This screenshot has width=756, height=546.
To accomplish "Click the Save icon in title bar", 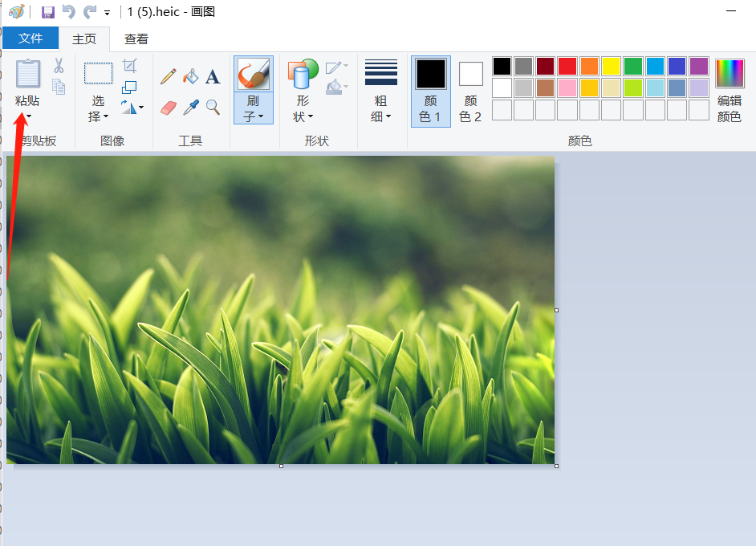I will pos(48,12).
